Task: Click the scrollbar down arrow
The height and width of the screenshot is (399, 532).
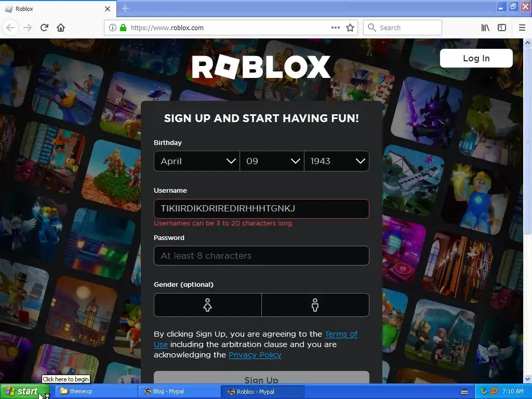Action: [x=527, y=379]
